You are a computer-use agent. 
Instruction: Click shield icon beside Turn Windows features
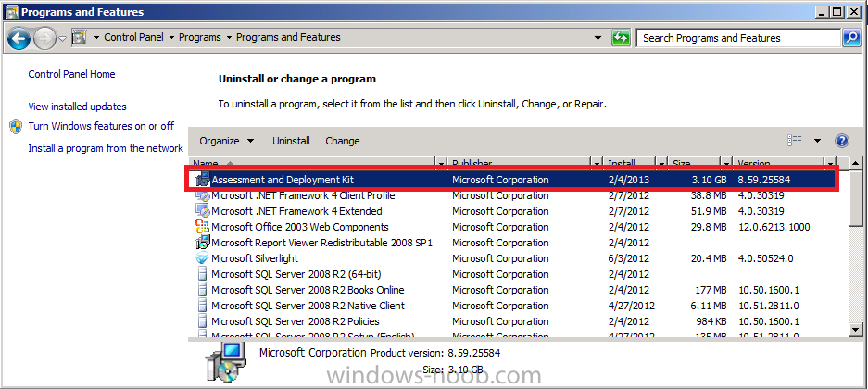pyautogui.click(x=17, y=127)
